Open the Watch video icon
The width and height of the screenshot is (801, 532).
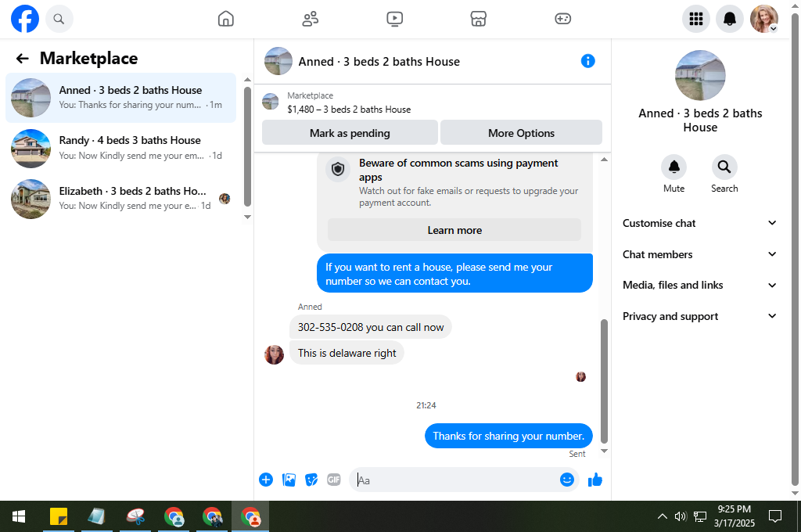tap(394, 19)
